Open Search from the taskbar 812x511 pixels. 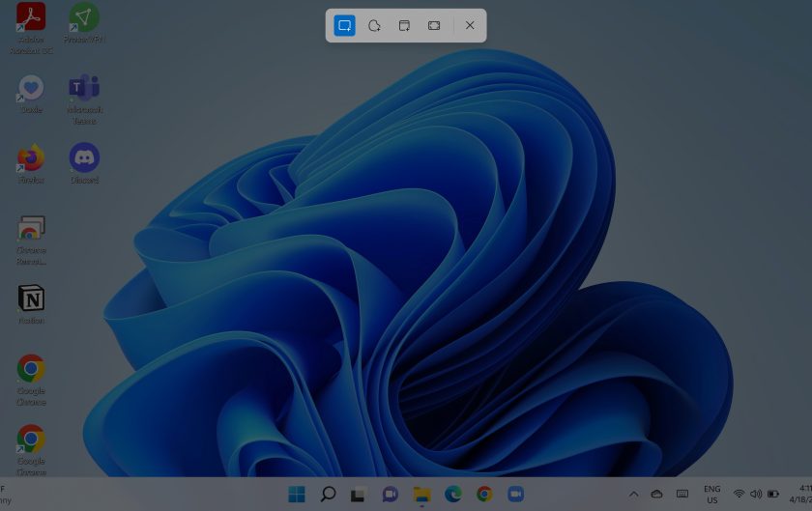(x=328, y=495)
